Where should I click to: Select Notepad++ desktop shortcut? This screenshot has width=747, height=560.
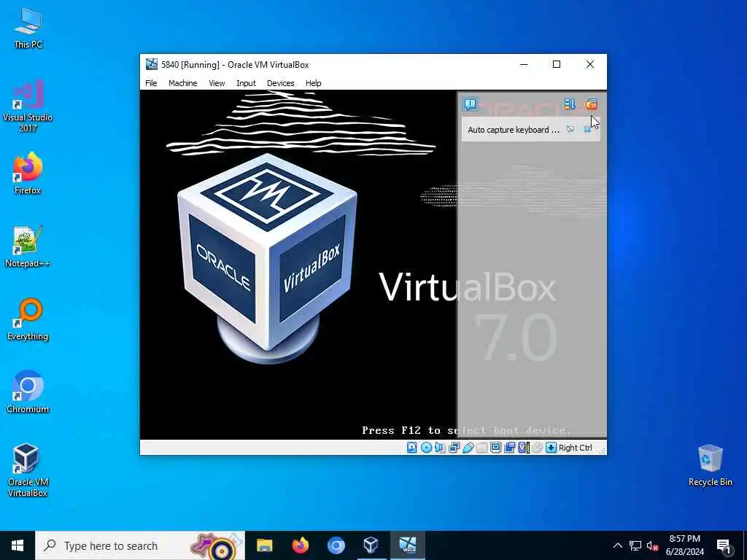[x=28, y=246]
